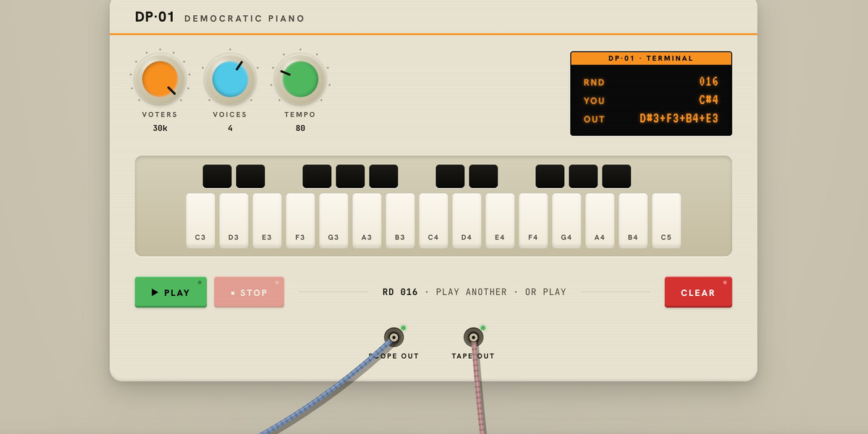This screenshot has width=868, height=434.
Task: Play the C5 white key
Action: tap(666, 221)
